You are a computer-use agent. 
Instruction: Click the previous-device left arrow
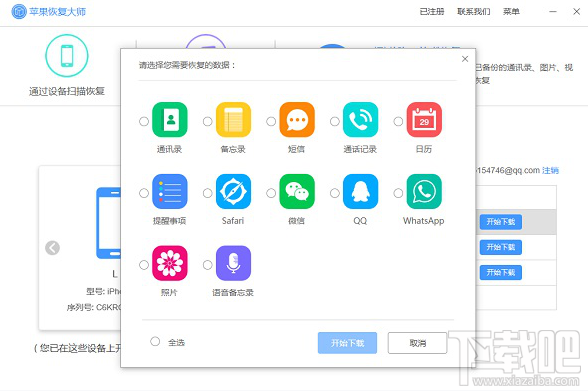[52, 248]
